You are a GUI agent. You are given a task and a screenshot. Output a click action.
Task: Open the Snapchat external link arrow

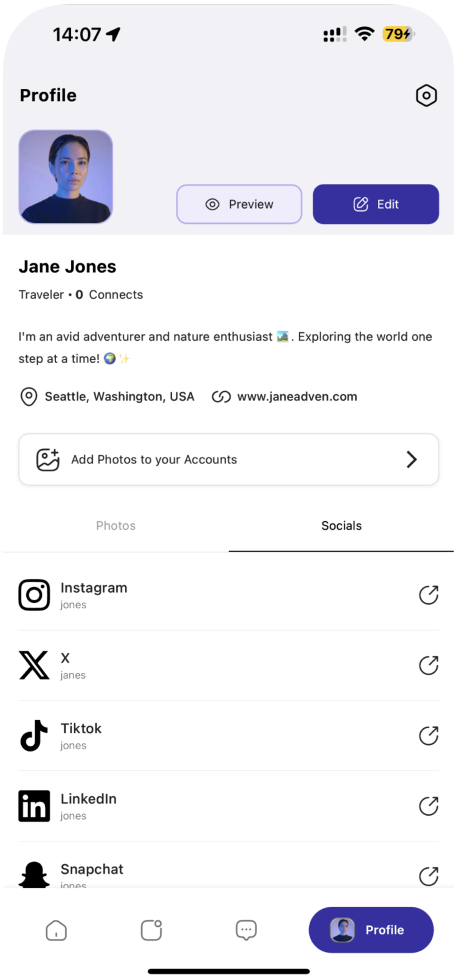click(x=428, y=876)
